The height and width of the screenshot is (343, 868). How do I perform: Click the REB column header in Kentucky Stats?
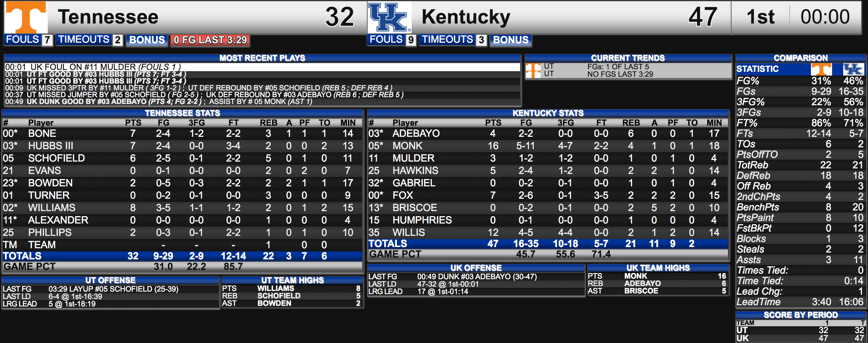click(631, 123)
